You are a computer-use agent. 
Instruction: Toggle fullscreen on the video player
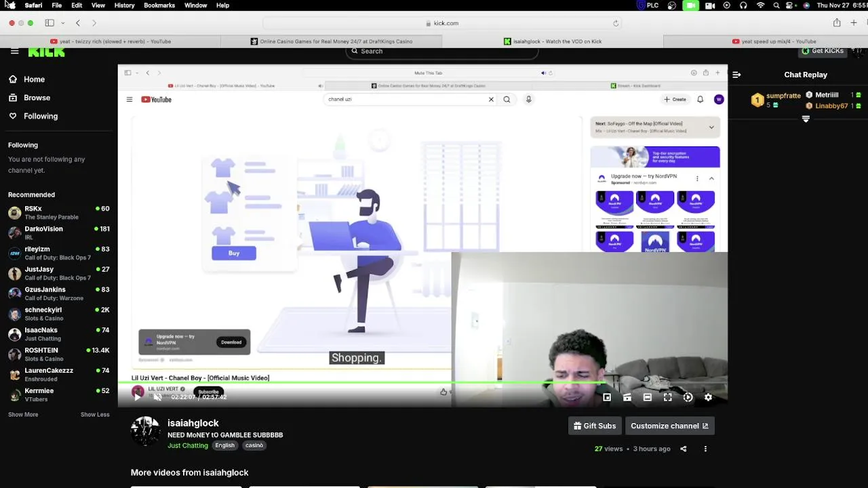(668, 397)
